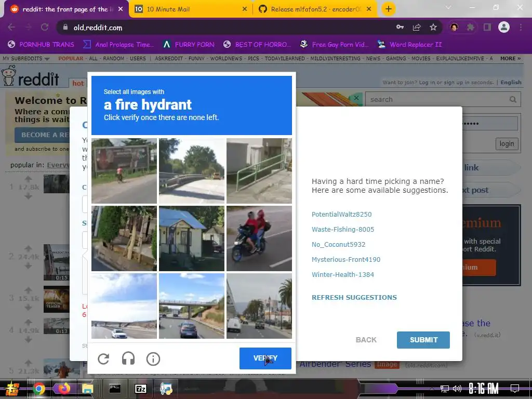The height and width of the screenshot is (399, 532).
Task: Choose suggested name Waste-Fishing-8005
Action: (x=343, y=229)
